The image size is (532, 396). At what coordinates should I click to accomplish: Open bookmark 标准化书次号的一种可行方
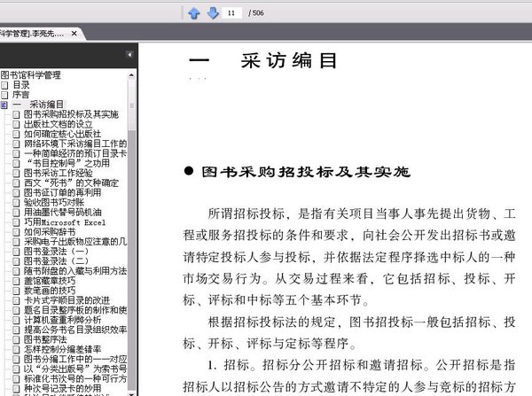coord(75,378)
